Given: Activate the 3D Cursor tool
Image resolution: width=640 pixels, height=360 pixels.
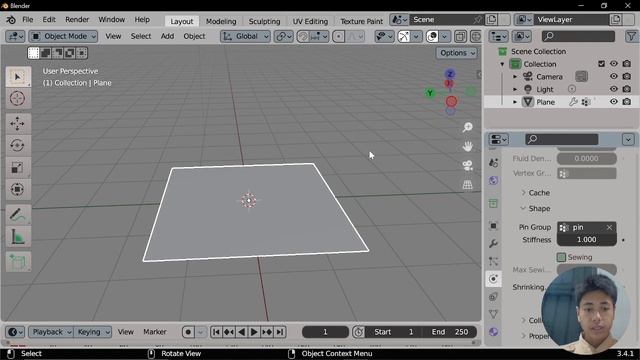Looking at the screenshot, I should [x=18, y=98].
